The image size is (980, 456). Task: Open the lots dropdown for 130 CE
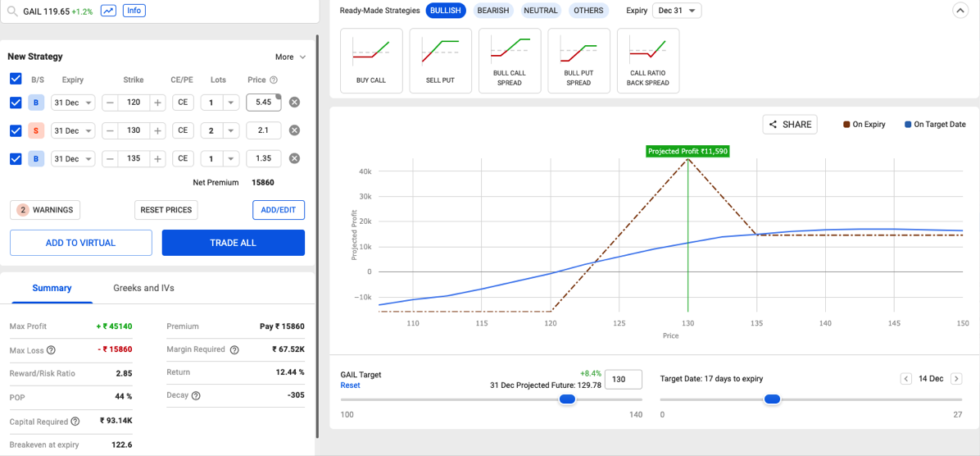231,130
